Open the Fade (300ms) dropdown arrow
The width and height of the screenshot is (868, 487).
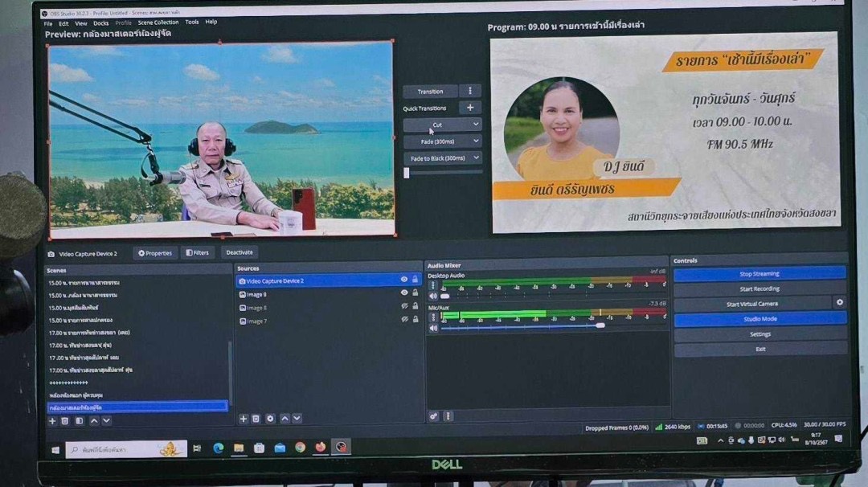[476, 141]
